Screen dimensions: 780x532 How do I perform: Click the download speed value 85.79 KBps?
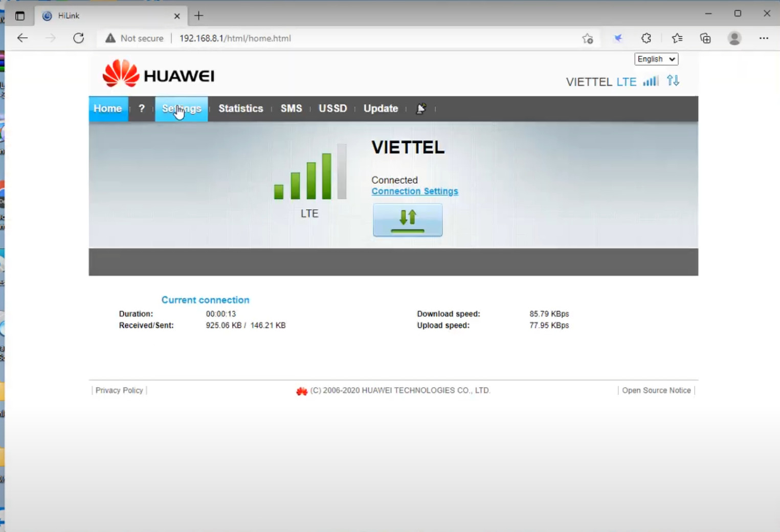pos(549,314)
